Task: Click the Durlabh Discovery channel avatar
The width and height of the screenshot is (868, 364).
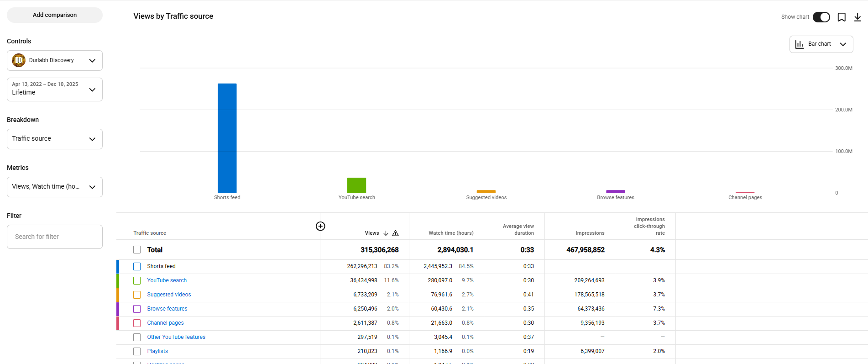Action: [x=19, y=60]
